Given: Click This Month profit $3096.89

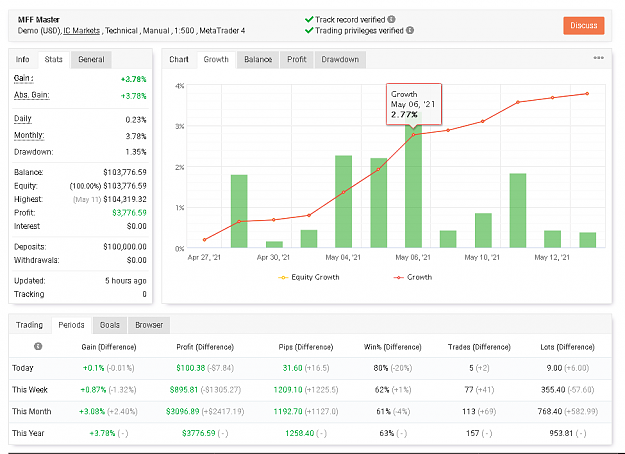Looking at the screenshot, I should coord(183,411).
